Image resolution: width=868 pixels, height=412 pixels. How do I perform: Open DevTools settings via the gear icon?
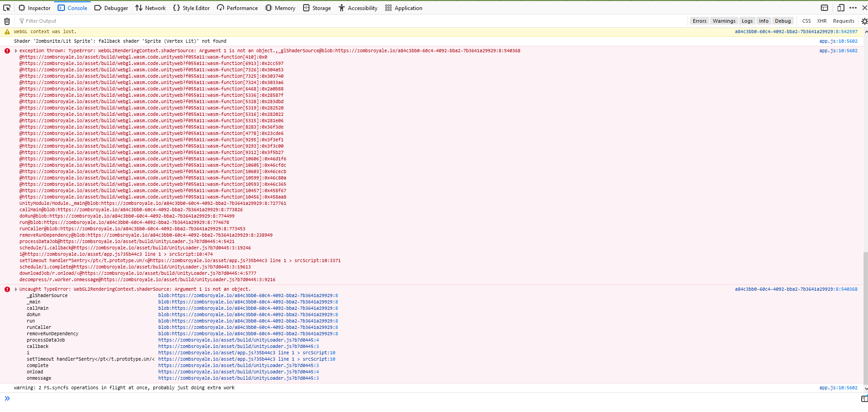[x=864, y=21]
